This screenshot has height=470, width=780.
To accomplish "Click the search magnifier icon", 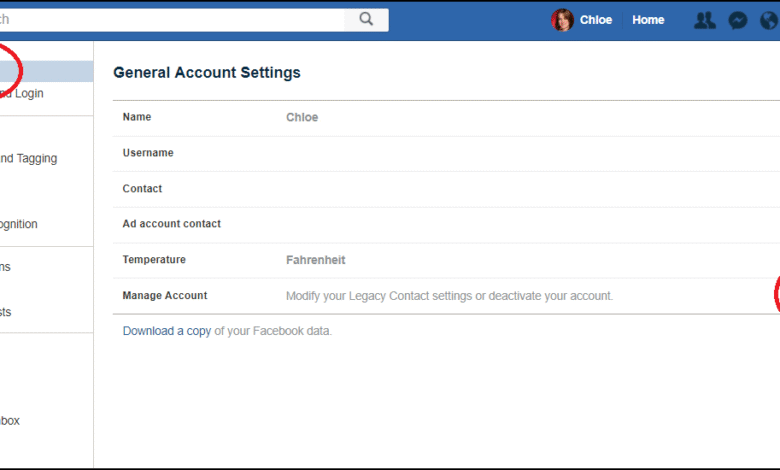I will pos(366,19).
